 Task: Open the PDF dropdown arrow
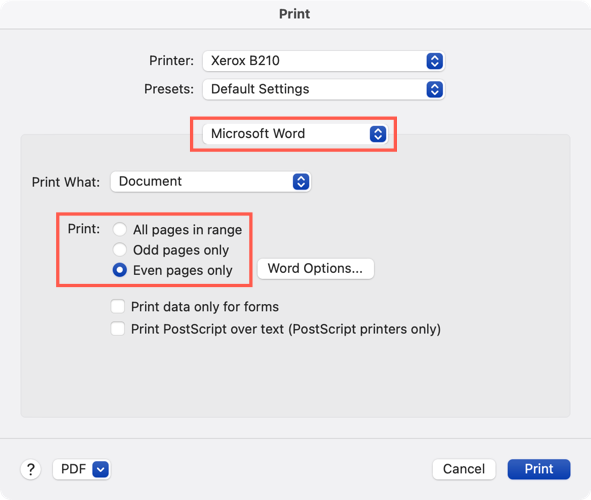tap(100, 469)
